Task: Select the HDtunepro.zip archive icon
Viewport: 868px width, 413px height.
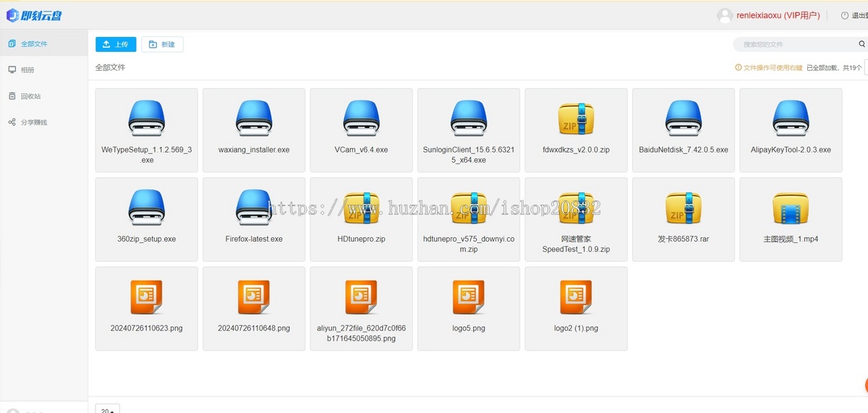Action: click(x=362, y=208)
